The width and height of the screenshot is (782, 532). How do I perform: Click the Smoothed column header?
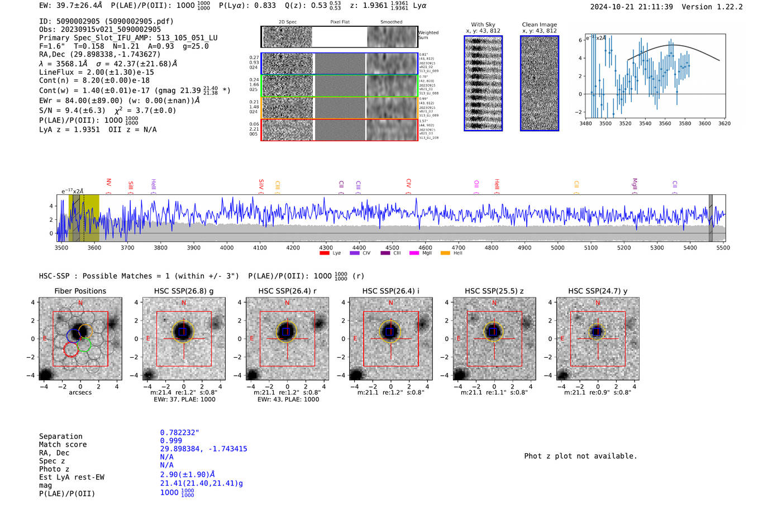tap(392, 22)
